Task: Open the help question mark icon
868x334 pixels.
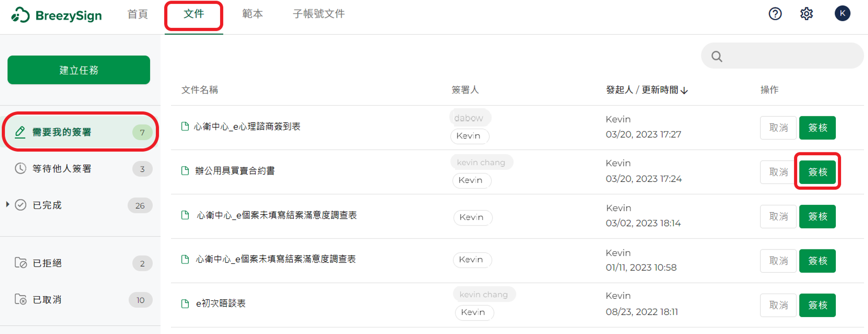Action: [775, 14]
